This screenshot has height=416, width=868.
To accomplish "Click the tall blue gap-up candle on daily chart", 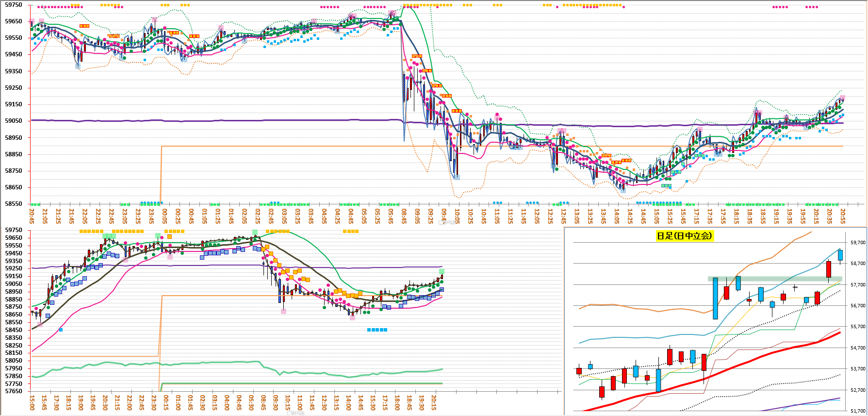I will pyautogui.click(x=715, y=298).
